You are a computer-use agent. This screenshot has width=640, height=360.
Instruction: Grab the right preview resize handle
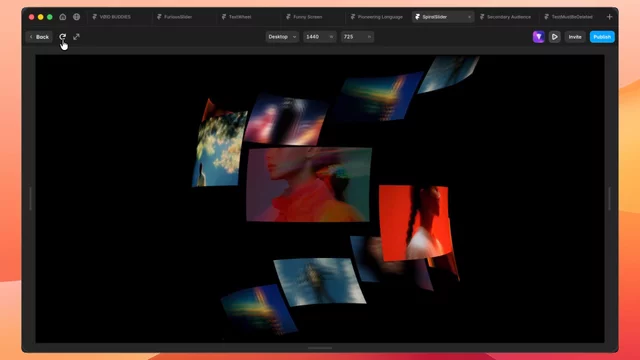tap(609, 199)
